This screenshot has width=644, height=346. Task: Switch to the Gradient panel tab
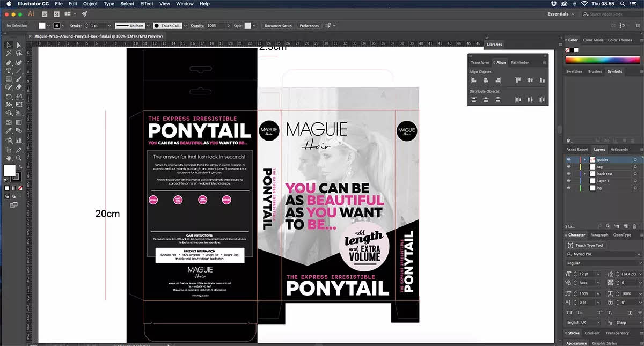592,333
